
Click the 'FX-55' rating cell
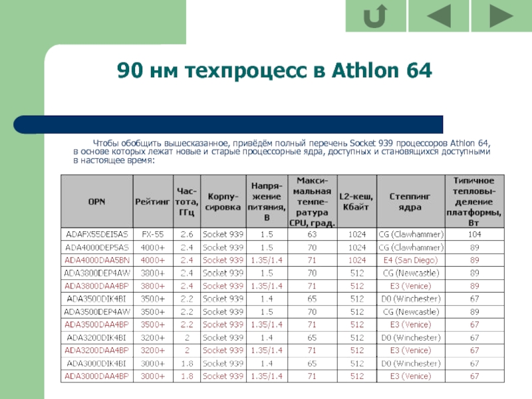coord(153,235)
